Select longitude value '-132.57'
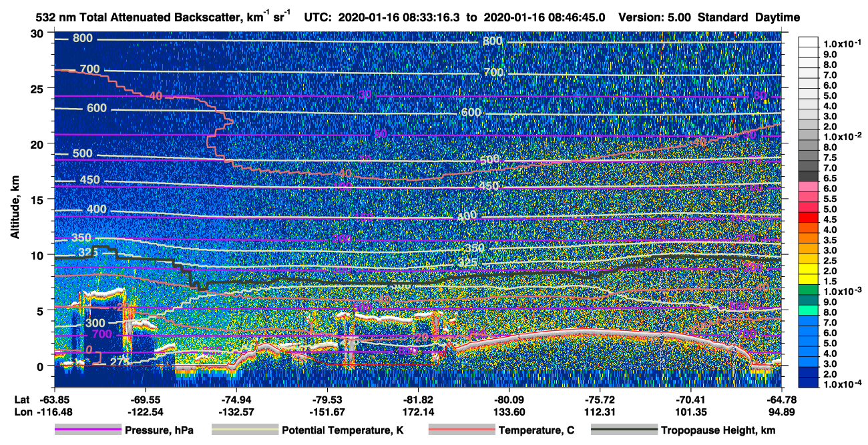The height and width of the screenshot is (445, 868). pos(236,411)
